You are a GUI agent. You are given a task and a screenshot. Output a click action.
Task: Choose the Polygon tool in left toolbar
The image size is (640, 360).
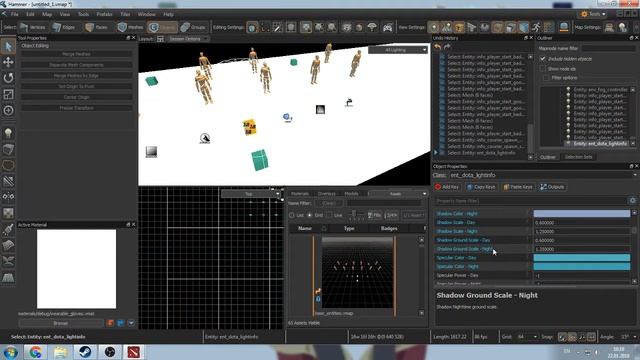point(8,165)
